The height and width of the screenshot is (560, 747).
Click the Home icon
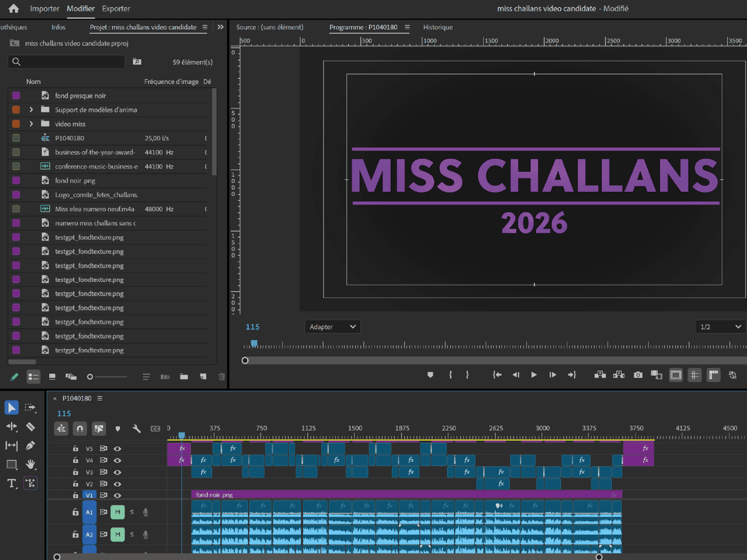pos(14,8)
